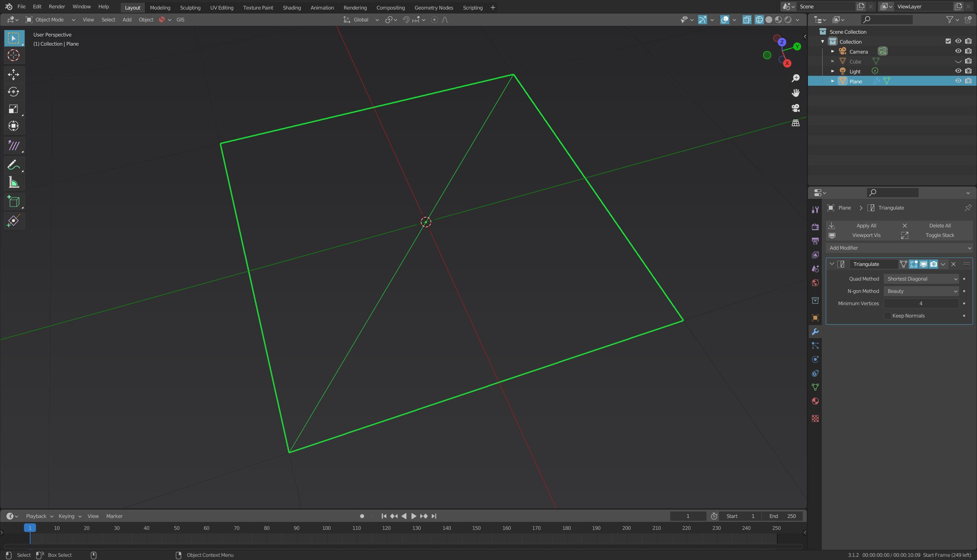977x560 pixels.
Task: Open Playback dropdown in timeline
Action: (39, 516)
